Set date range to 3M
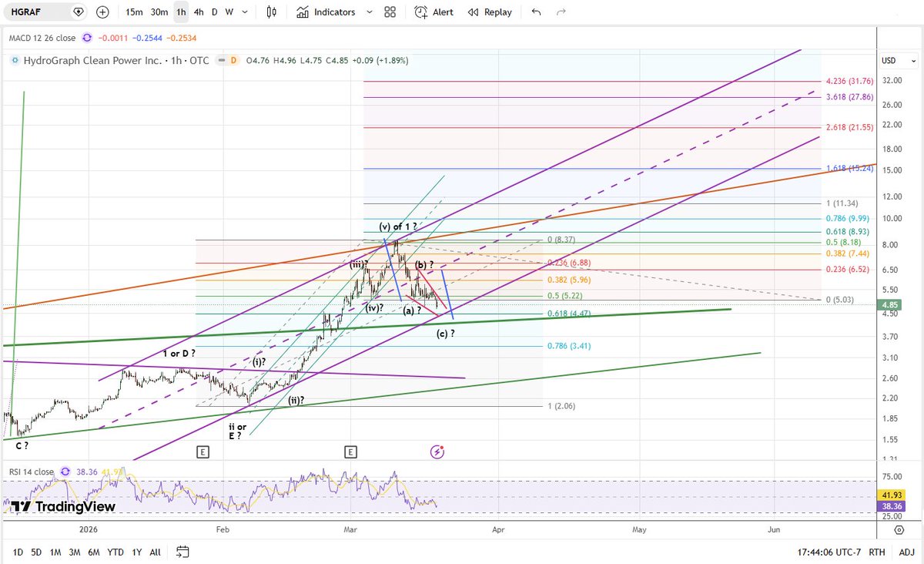This screenshot has height=564, width=924. coord(75,552)
